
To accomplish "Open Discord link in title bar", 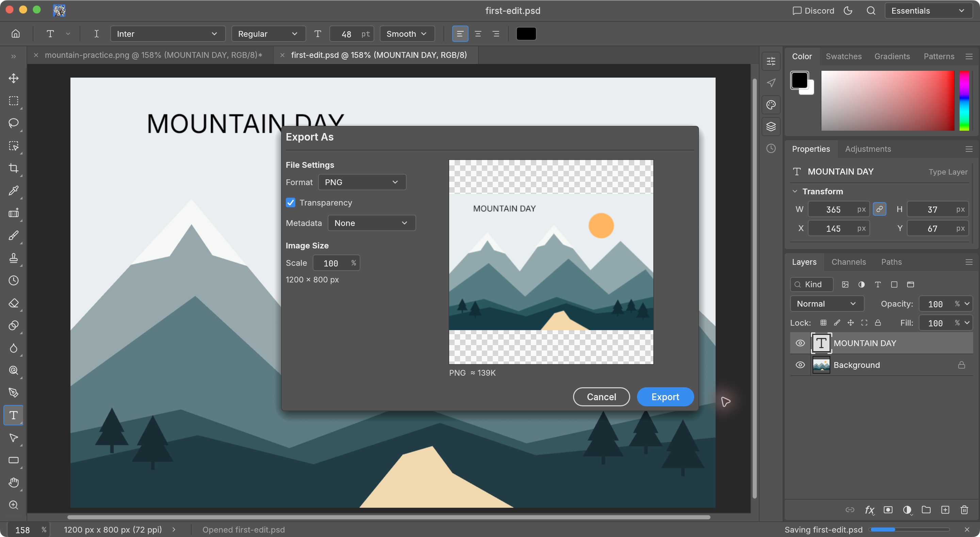I will tap(813, 11).
